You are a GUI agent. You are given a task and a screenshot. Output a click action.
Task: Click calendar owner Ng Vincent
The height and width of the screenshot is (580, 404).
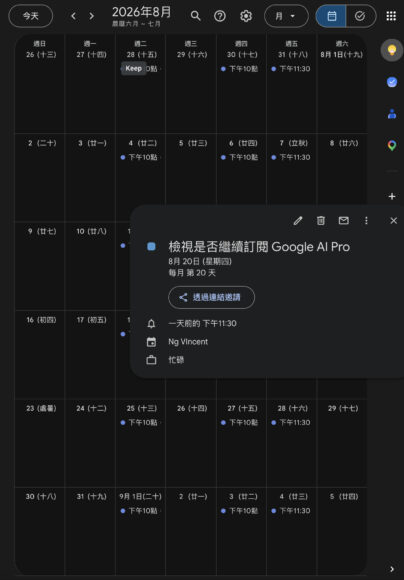pos(188,342)
